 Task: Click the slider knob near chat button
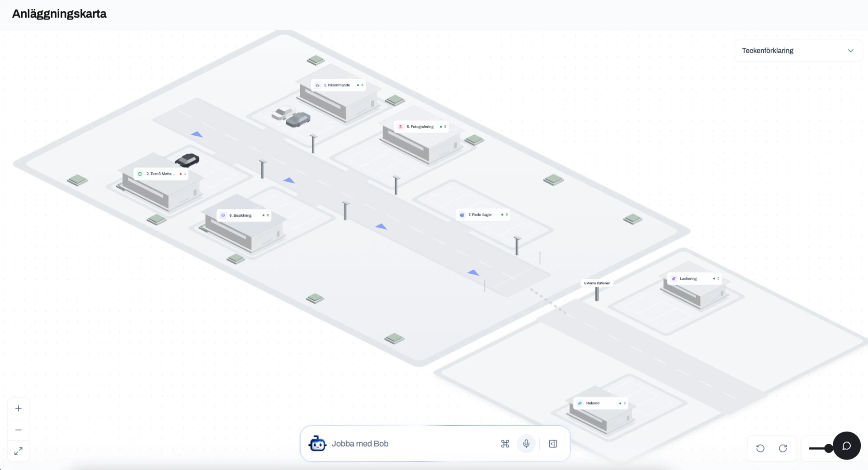[828, 448]
